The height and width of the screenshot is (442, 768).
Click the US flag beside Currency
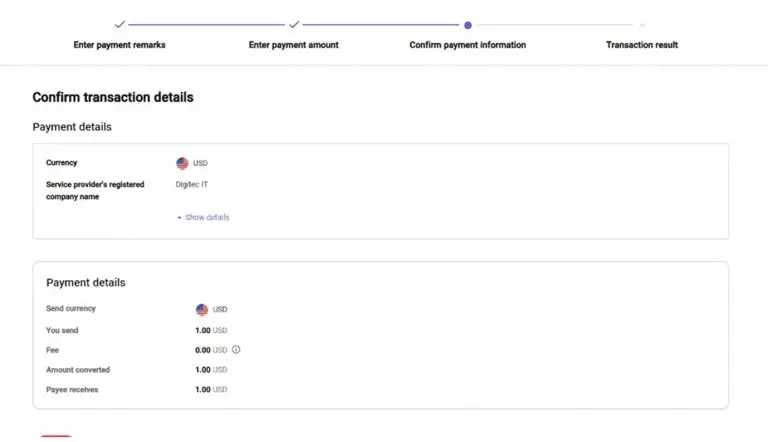(182, 163)
